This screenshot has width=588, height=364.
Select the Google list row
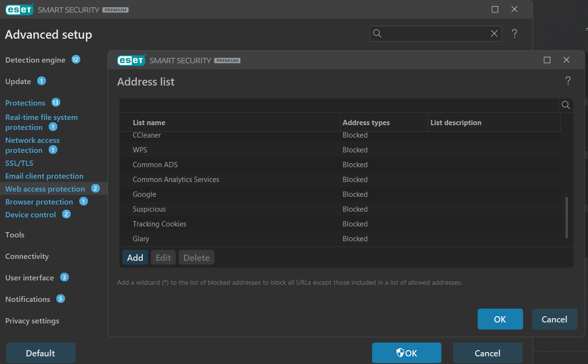(340, 194)
